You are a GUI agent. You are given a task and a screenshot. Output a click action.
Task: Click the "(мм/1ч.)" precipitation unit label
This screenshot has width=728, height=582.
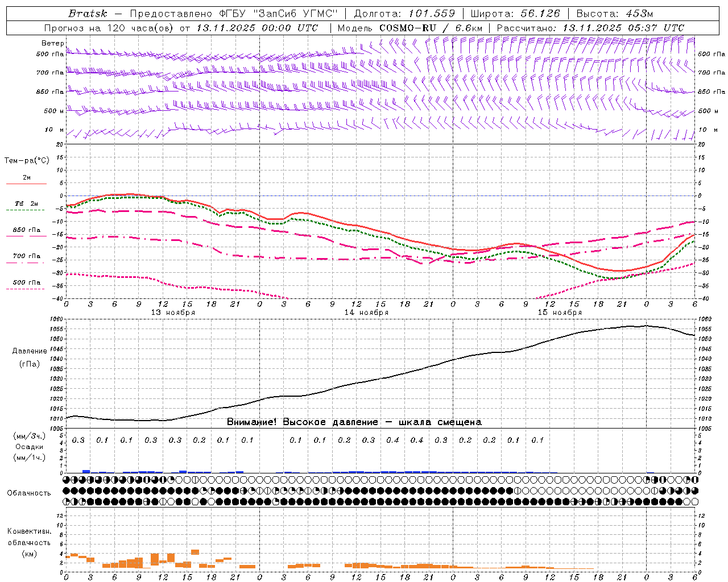point(30,458)
